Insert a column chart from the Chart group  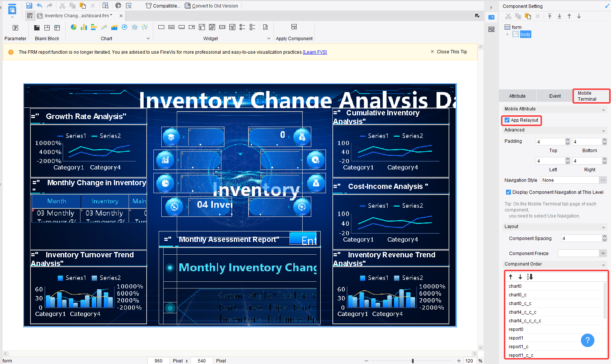(84, 27)
